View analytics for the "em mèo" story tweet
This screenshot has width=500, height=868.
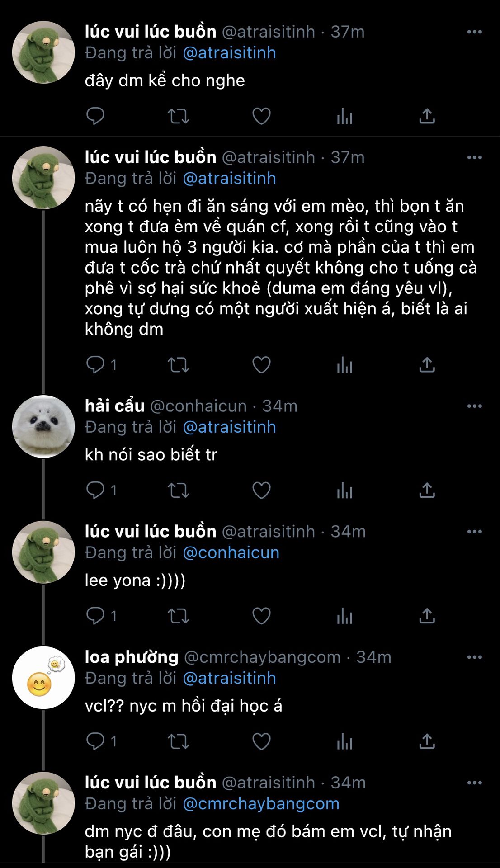point(344,365)
